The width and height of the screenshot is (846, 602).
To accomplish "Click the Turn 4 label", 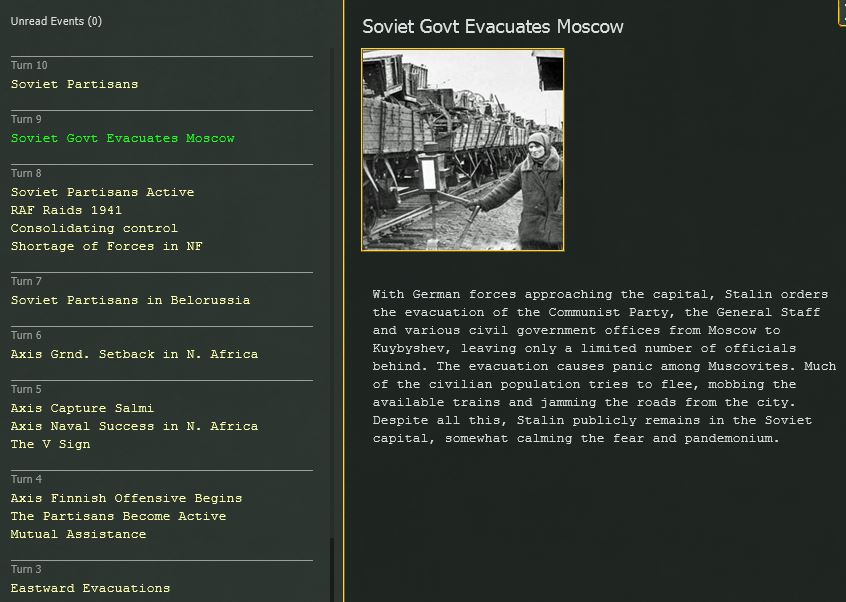I will click(26, 479).
